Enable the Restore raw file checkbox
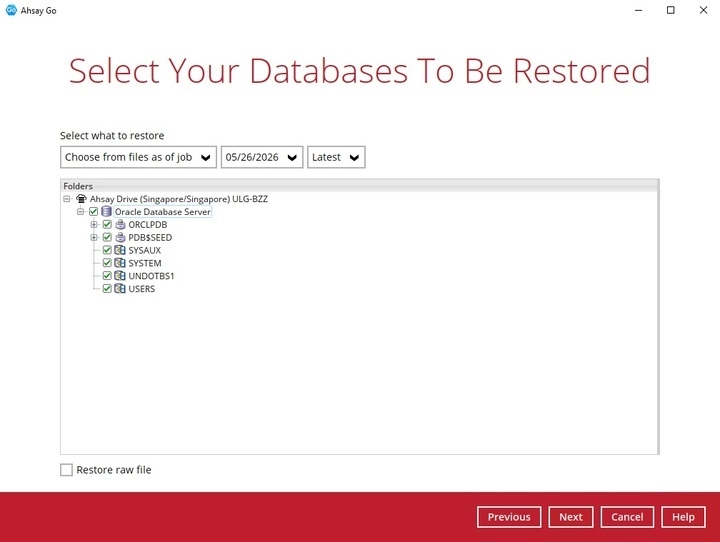 coord(67,470)
